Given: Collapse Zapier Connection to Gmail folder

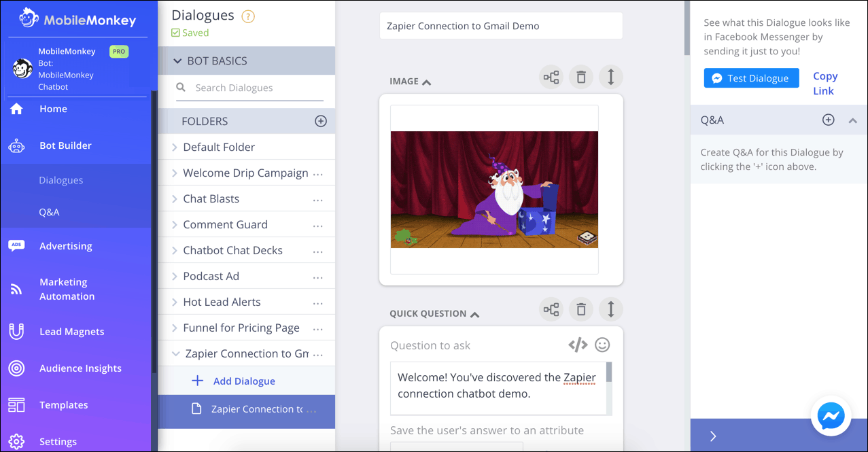Looking at the screenshot, I should click(176, 353).
